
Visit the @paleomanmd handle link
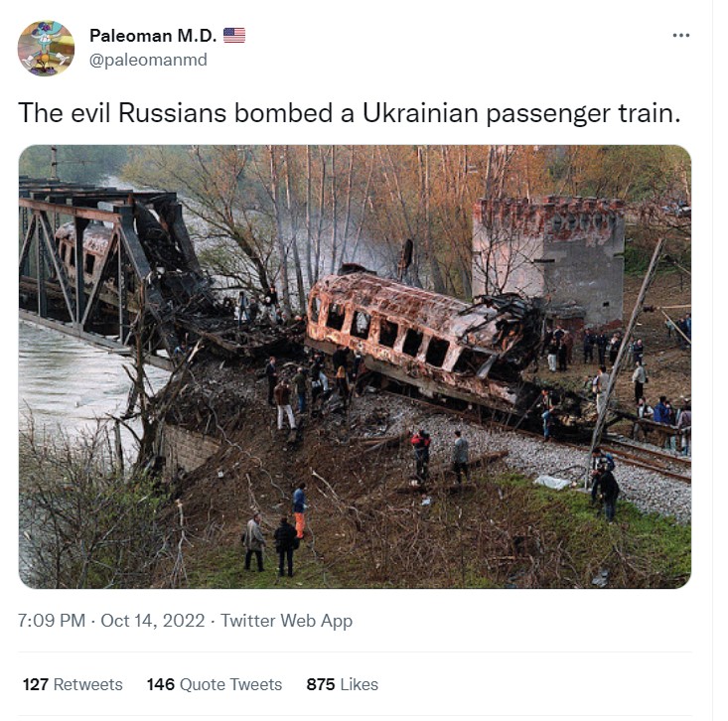pos(148,60)
